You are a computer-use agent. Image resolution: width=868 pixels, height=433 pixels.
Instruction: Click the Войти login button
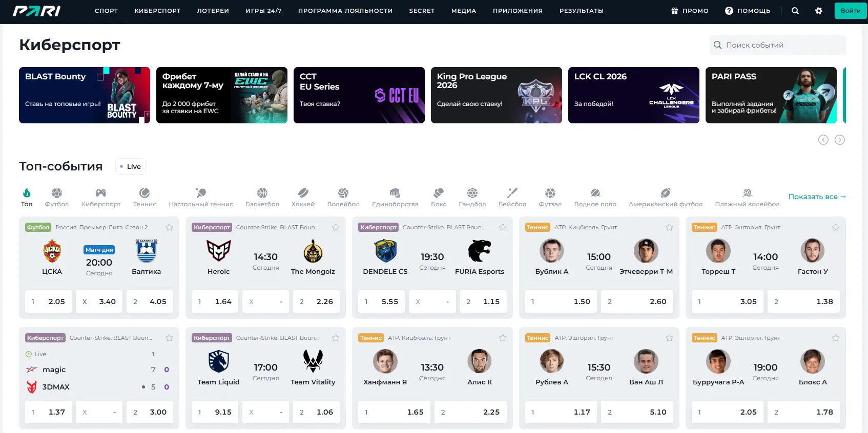[851, 11]
